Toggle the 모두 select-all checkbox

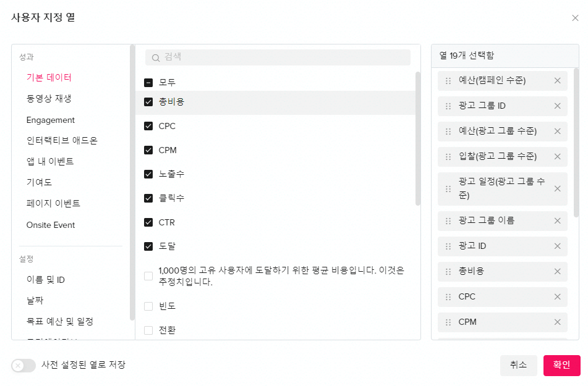[x=148, y=82]
